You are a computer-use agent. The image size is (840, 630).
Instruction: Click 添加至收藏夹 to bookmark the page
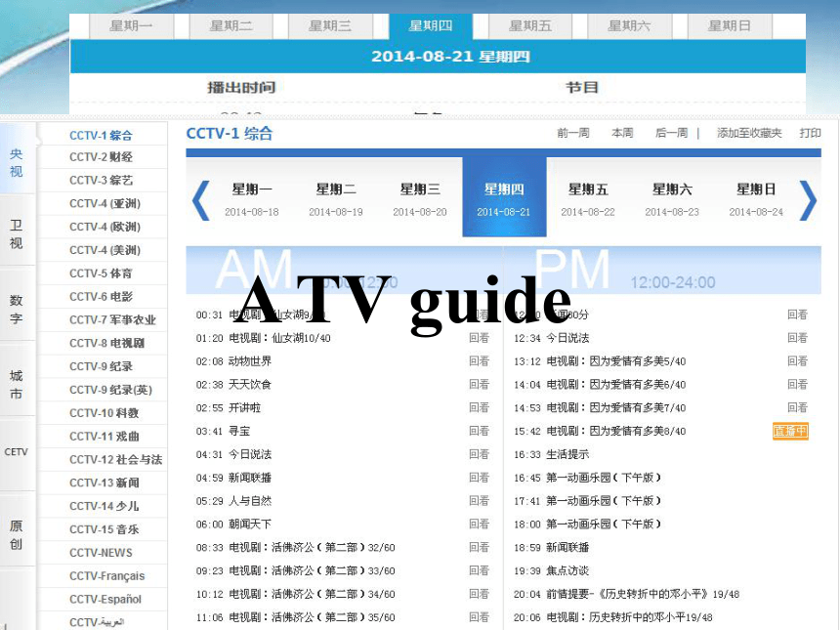tap(749, 133)
